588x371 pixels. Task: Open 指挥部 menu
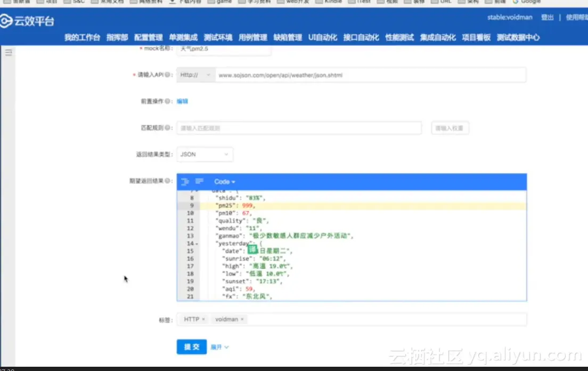pyautogui.click(x=117, y=37)
